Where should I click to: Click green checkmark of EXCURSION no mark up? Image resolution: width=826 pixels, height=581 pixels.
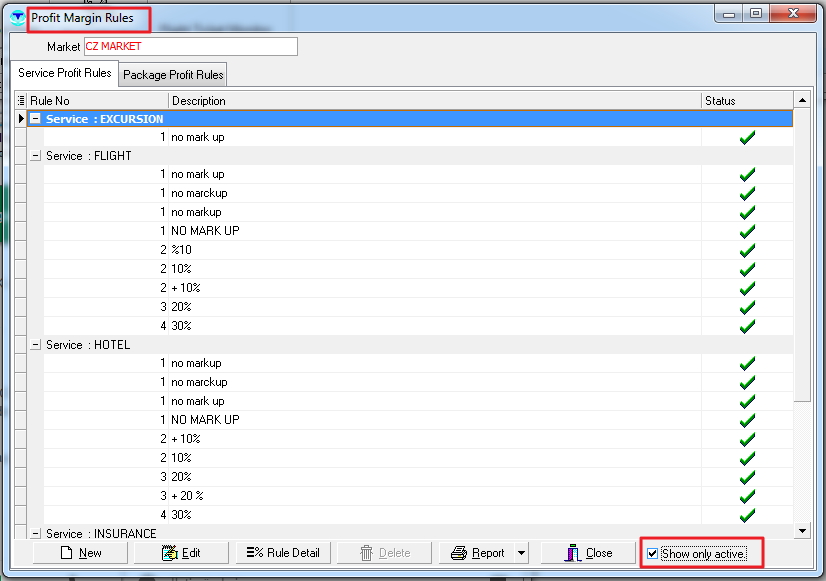point(746,137)
